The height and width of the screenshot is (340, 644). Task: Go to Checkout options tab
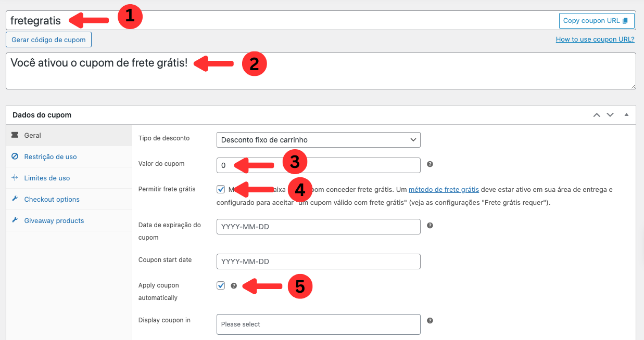52,199
